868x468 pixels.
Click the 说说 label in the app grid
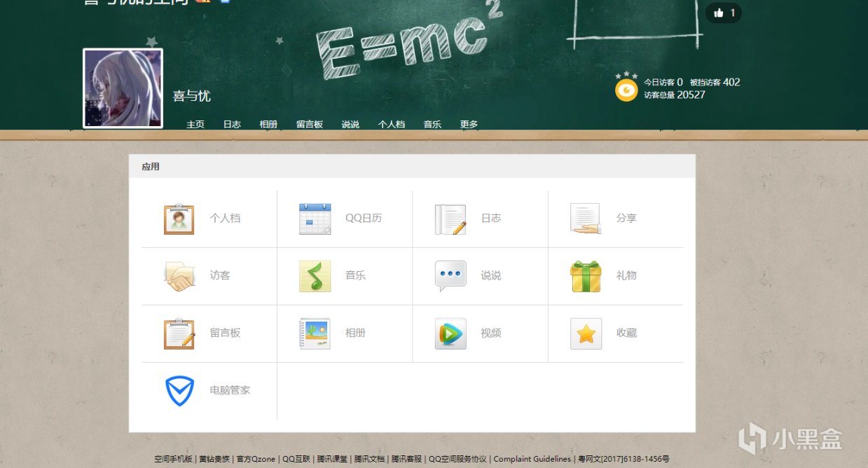click(491, 275)
